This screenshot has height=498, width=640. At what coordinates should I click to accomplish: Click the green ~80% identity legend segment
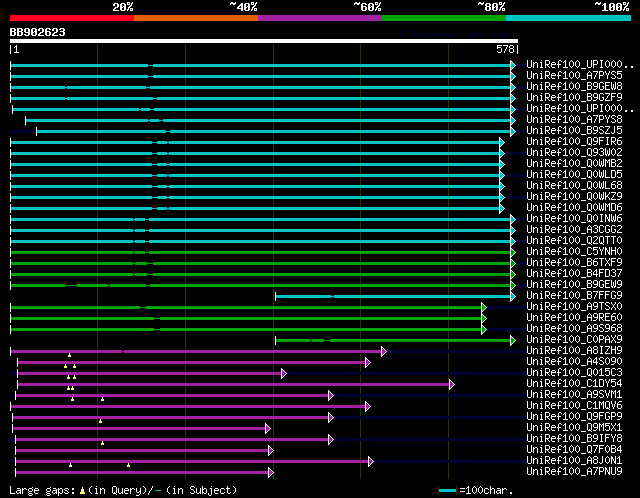coord(444,18)
